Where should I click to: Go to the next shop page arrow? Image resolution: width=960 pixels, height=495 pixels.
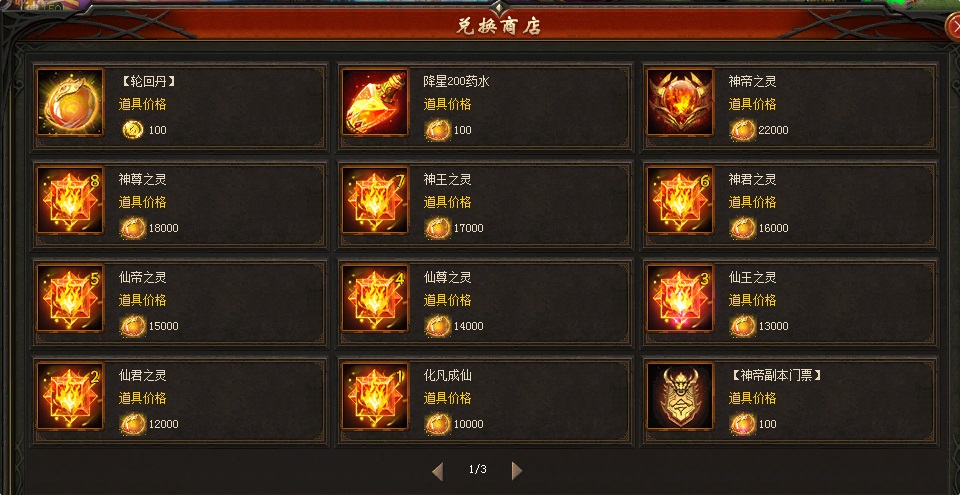[517, 470]
